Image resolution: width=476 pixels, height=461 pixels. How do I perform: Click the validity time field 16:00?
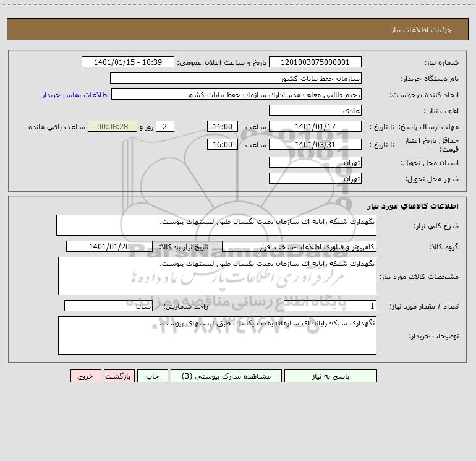(222, 144)
